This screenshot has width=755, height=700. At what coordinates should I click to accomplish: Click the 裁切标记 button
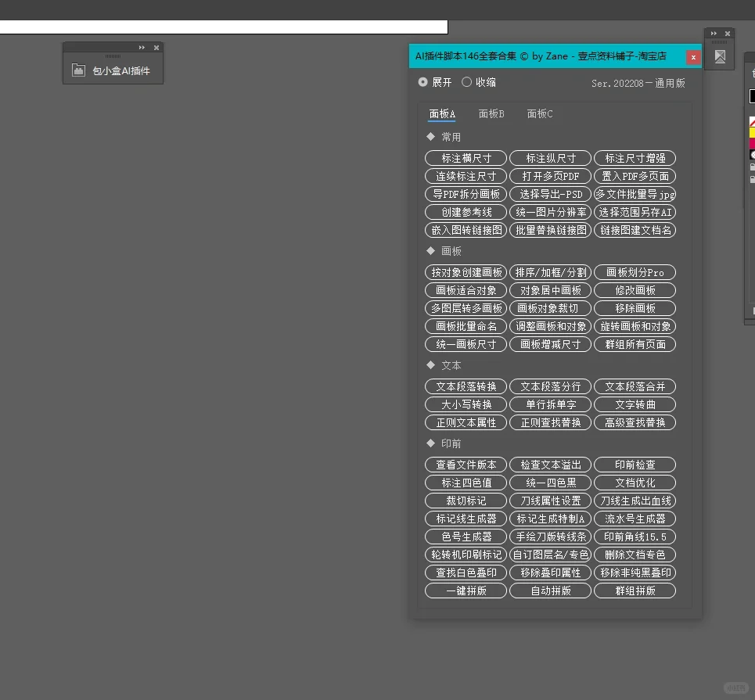[x=466, y=501]
